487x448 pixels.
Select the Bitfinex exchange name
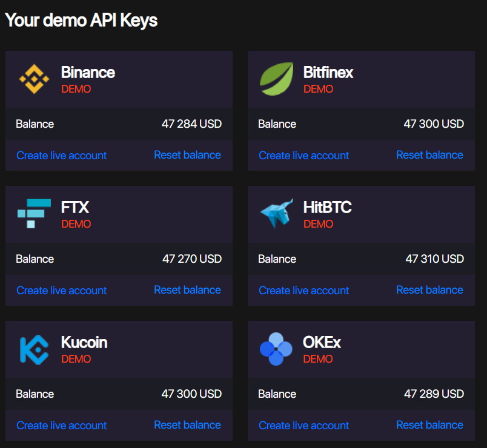(328, 72)
